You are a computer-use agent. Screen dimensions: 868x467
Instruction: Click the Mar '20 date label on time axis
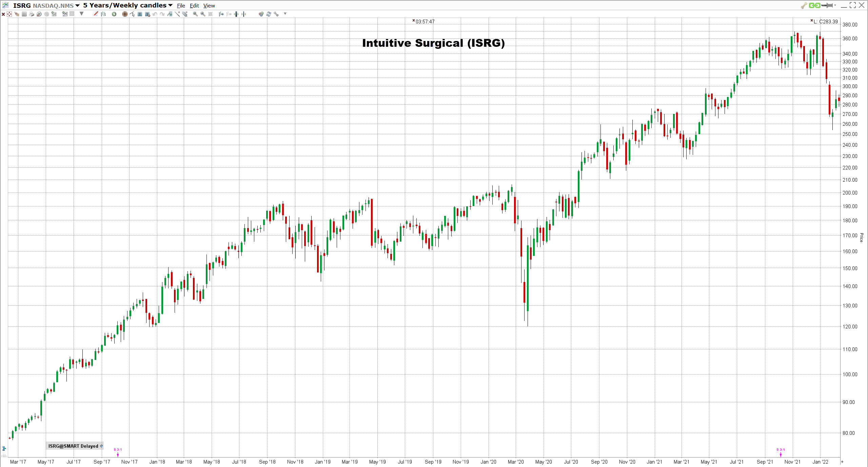(516, 462)
